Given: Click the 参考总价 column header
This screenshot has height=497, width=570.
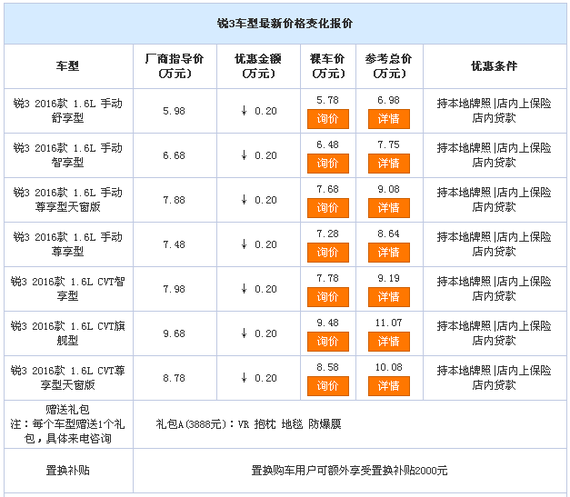Looking at the screenshot, I should coord(389,66).
